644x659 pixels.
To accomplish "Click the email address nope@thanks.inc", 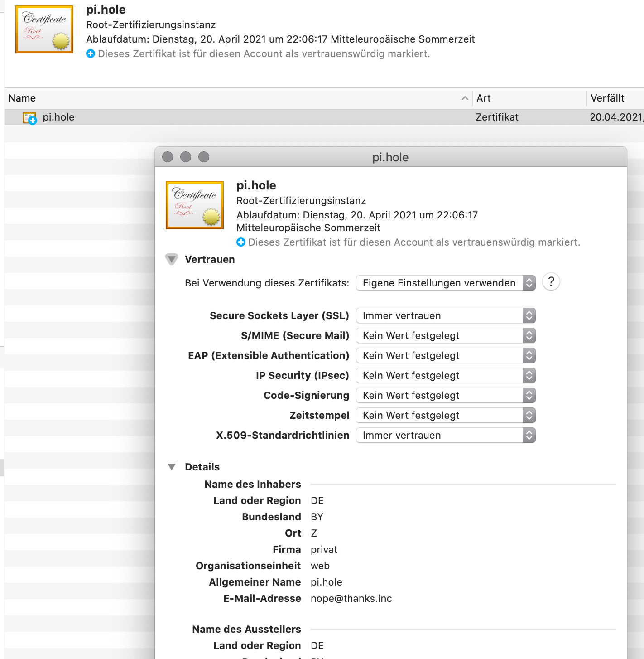I will (351, 598).
